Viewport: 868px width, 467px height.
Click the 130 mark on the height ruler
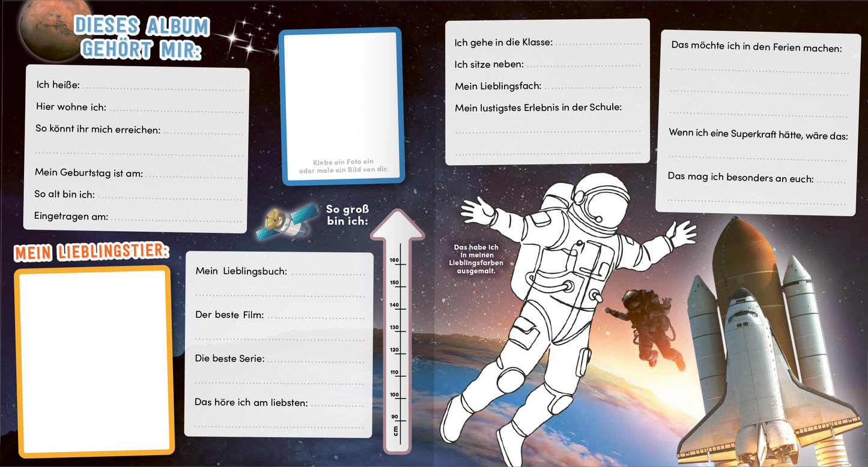pyautogui.click(x=394, y=328)
